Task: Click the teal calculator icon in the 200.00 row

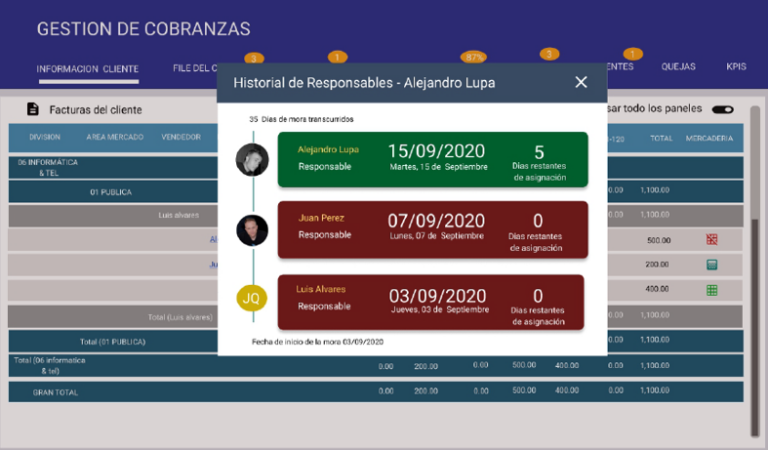Action: pos(712,265)
